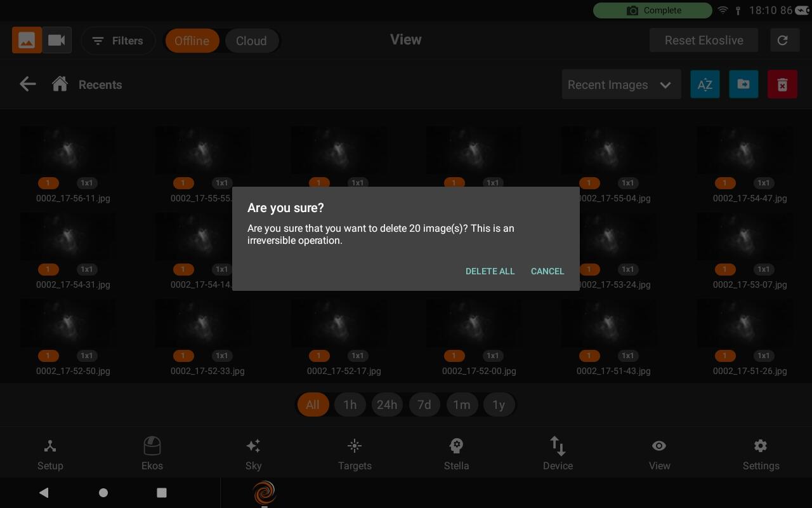Open the Ekos tab

pos(152,455)
